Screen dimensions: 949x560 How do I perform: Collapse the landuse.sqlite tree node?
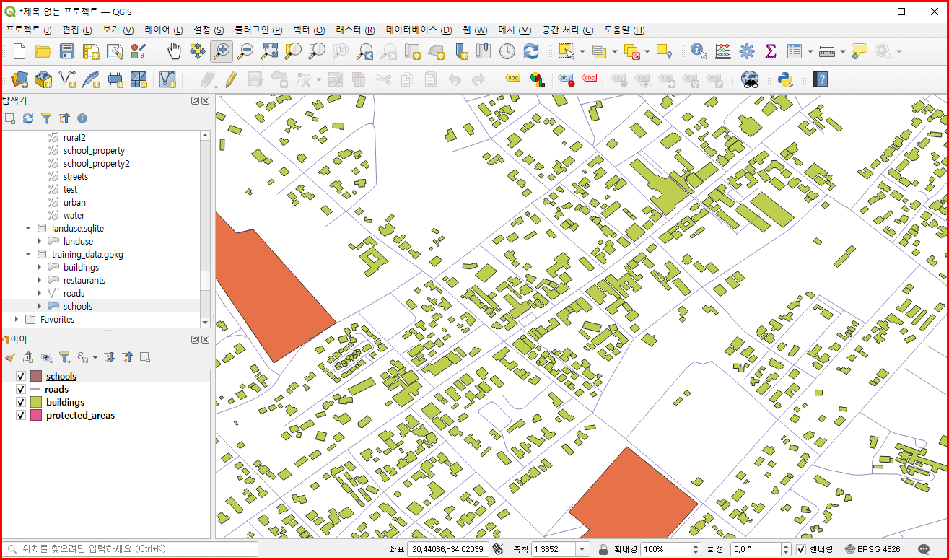28,228
